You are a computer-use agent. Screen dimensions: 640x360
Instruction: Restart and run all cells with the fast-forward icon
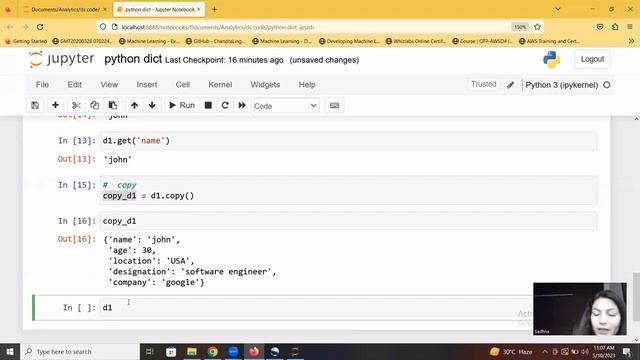click(242, 105)
